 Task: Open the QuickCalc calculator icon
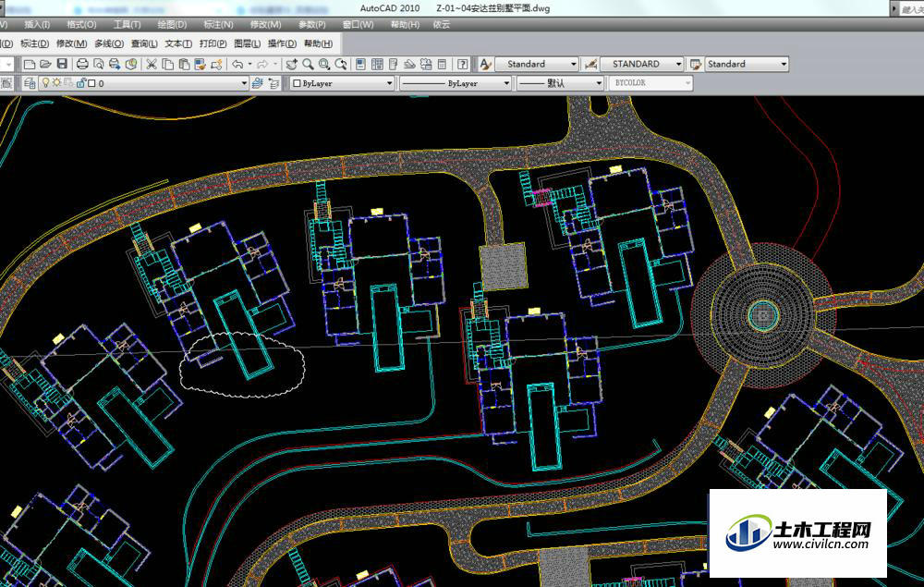442,64
